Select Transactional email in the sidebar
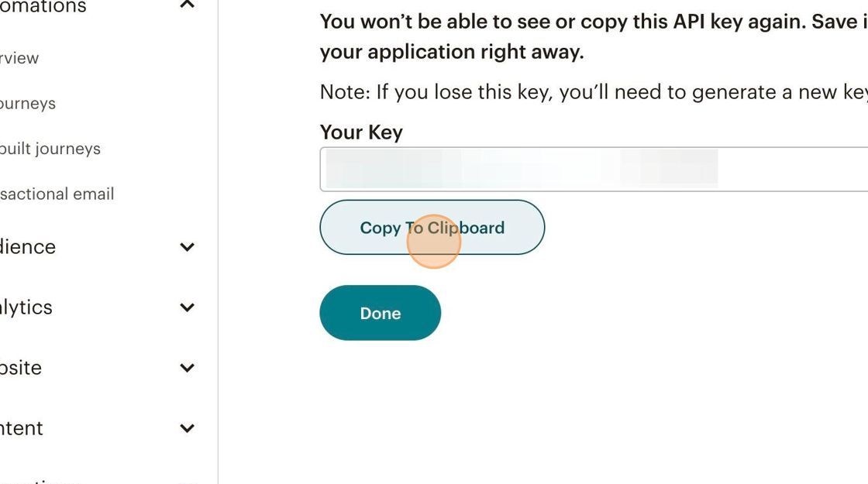 coord(57,194)
